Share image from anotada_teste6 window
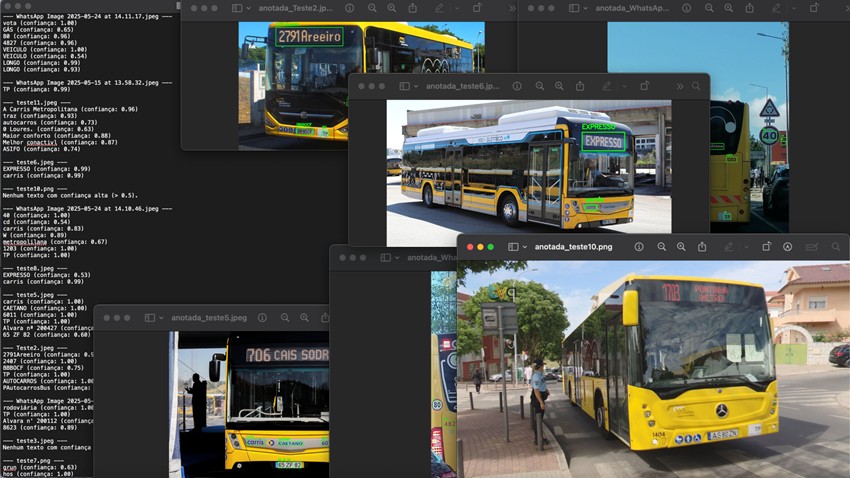This screenshot has width=850, height=478. click(x=580, y=86)
